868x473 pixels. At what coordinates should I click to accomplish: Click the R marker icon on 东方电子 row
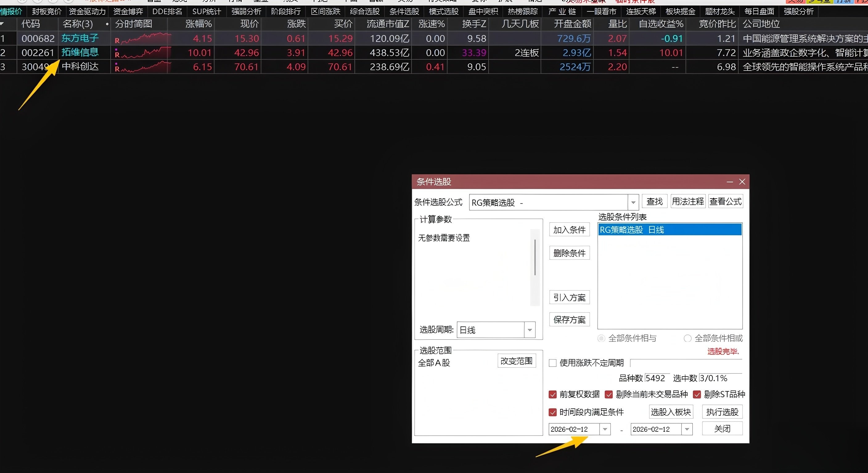(117, 41)
